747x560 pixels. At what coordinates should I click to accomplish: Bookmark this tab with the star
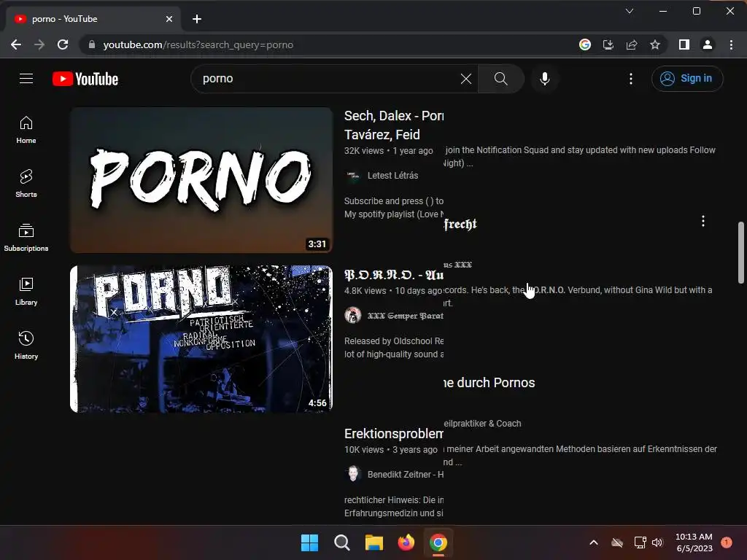pos(655,44)
